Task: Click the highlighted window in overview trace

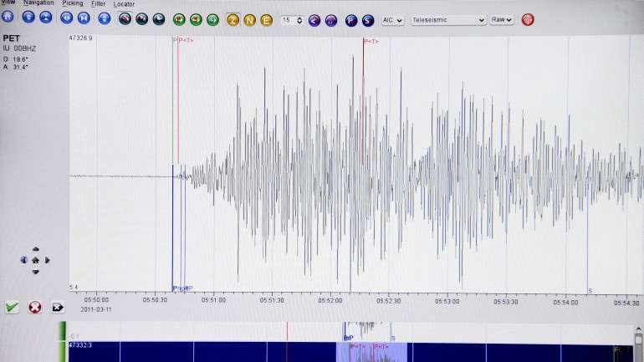Action: coord(371,352)
